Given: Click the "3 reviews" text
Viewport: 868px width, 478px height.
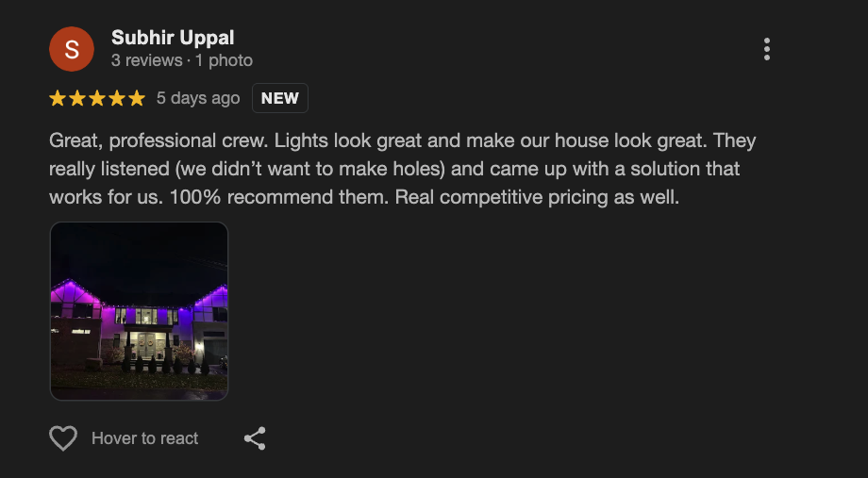Looking at the screenshot, I should tap(146, 60).
